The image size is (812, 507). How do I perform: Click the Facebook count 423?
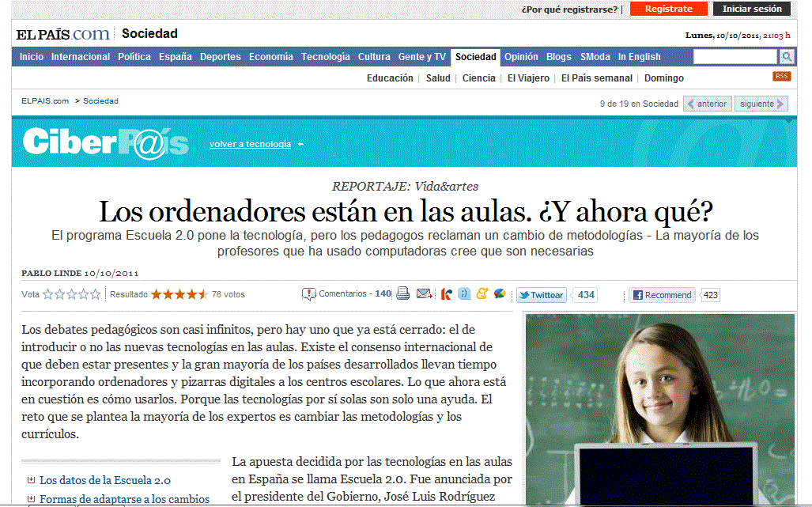coord(711,295)
